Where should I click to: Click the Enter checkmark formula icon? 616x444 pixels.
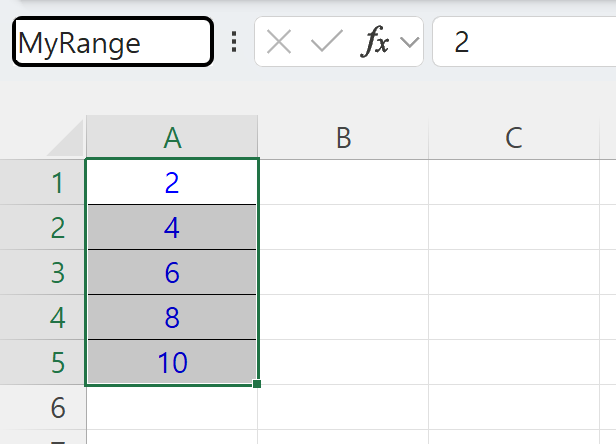[326, 41]
